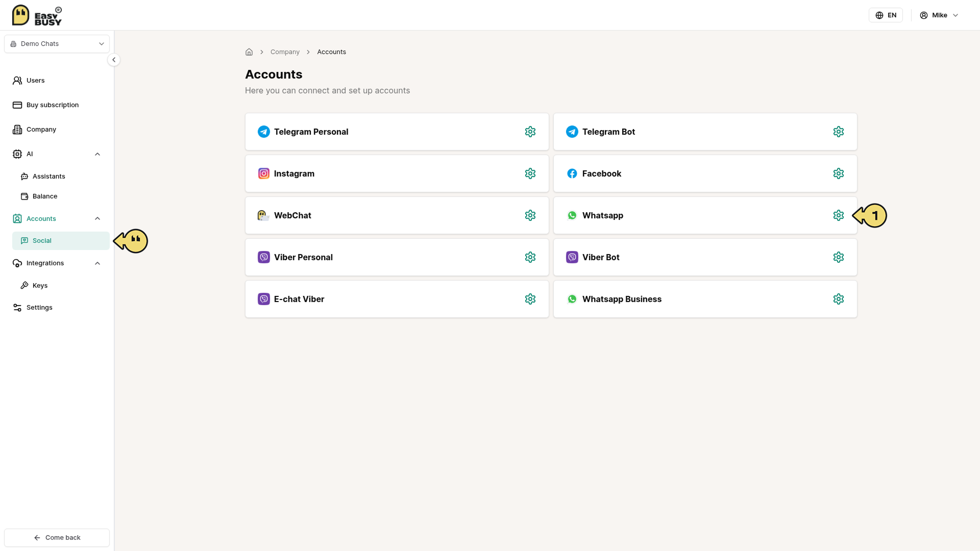
Task: Open Keys under Integrations
Action: [x=61, y=286]
